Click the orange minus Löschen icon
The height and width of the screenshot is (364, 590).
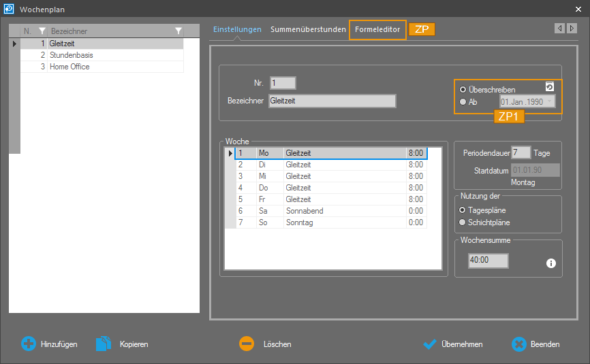click(247, 344)
